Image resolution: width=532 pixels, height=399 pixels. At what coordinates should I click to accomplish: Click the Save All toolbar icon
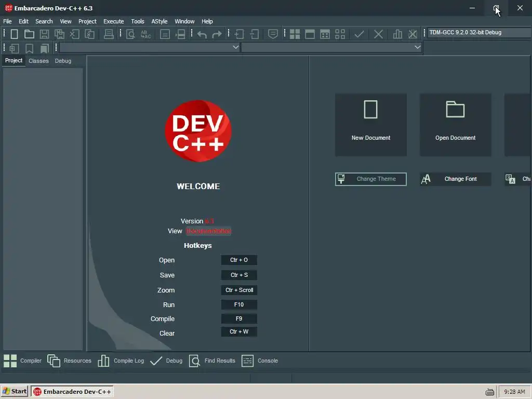pyautogui.click(x=59, y=34)
